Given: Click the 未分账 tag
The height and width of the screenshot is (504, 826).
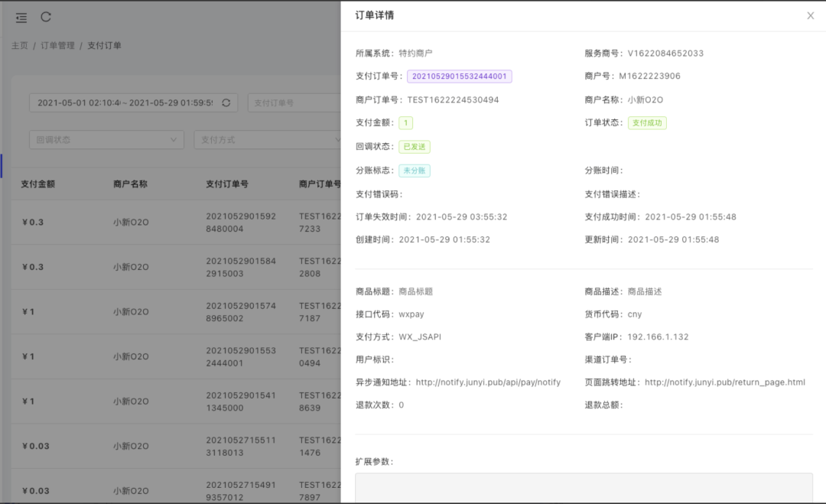Looking at the screenshot, I should pos(414,171).
